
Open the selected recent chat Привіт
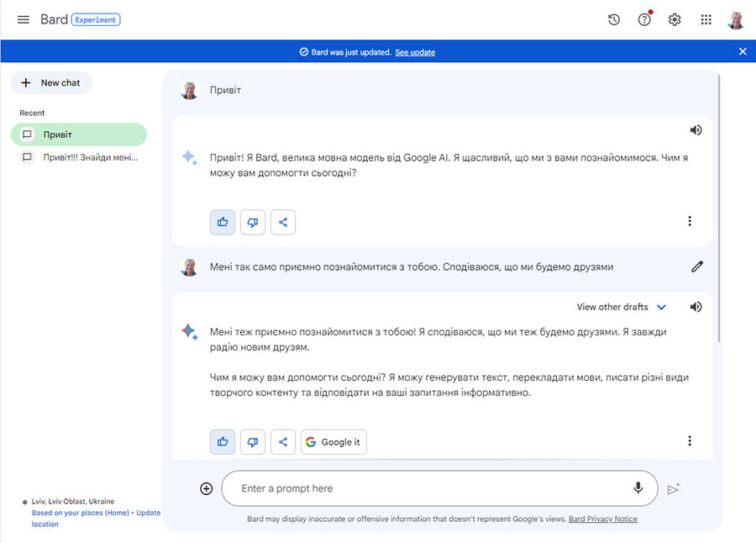[79, 134]
